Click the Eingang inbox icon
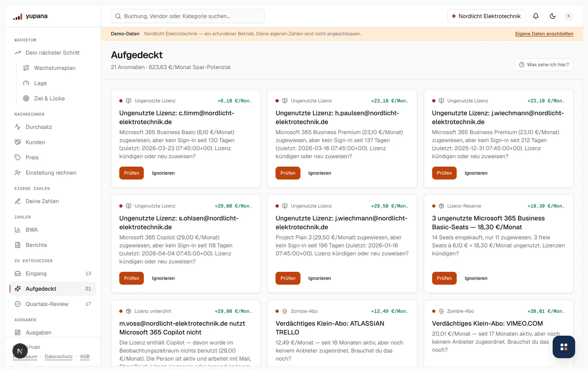This screenshot has height=371, width=588. coord(18,274)
